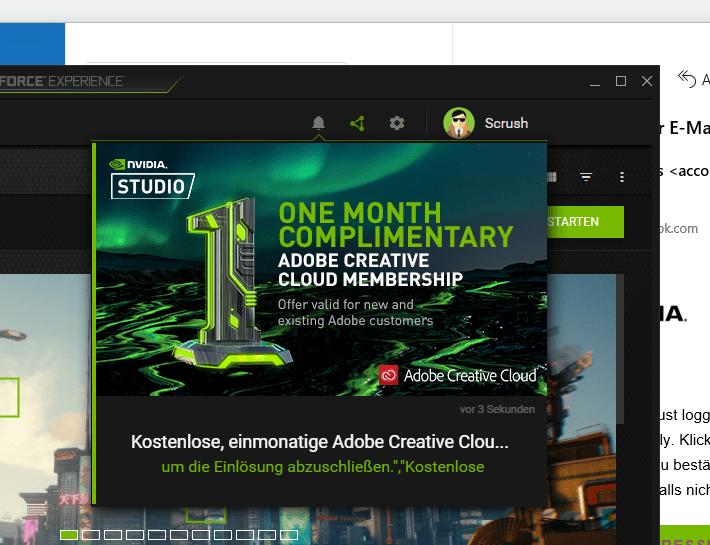
Task: Open the share overlay icon
Action: (357, 123)
